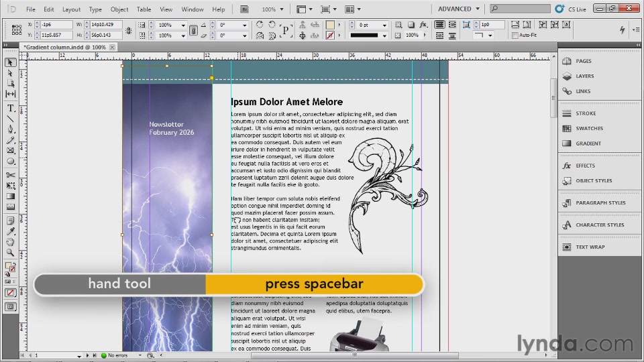644x362 pixels.
Task: Select the Page tool
Action: coord(10,83)
